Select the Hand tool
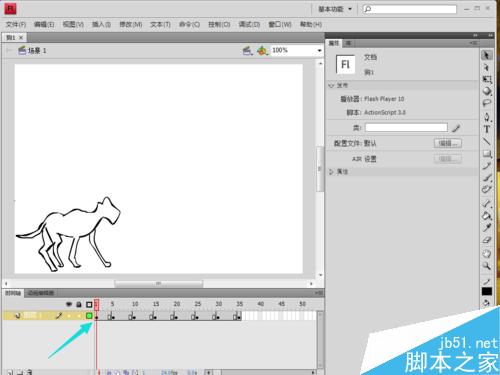 (487, 254)
